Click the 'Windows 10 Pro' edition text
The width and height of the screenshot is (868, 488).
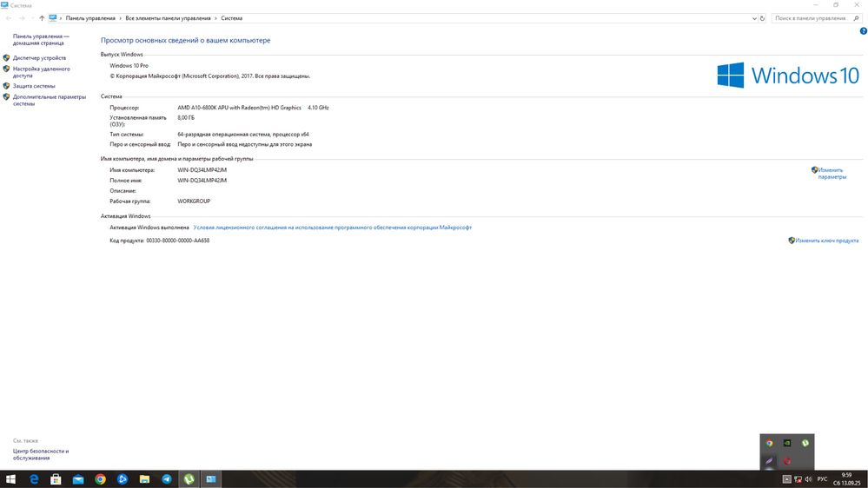click(129, 66)
